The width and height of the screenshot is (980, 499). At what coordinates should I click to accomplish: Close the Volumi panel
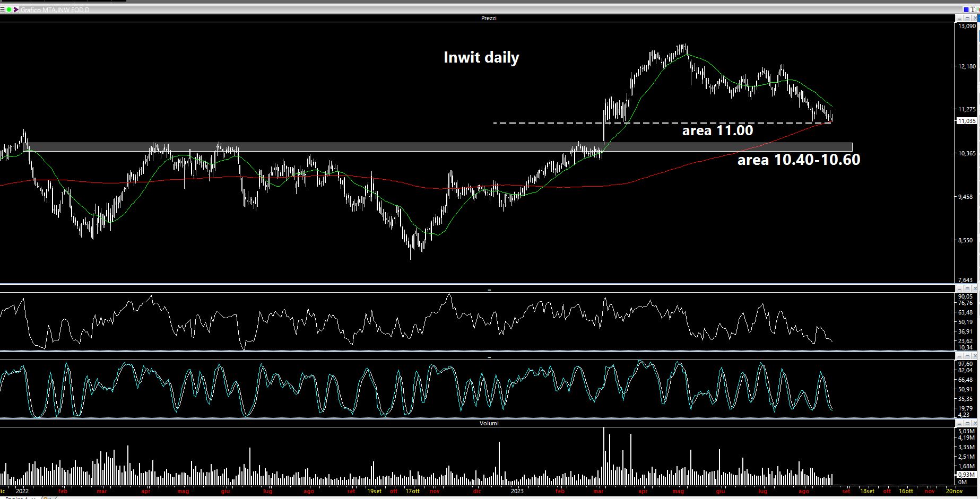975,423
